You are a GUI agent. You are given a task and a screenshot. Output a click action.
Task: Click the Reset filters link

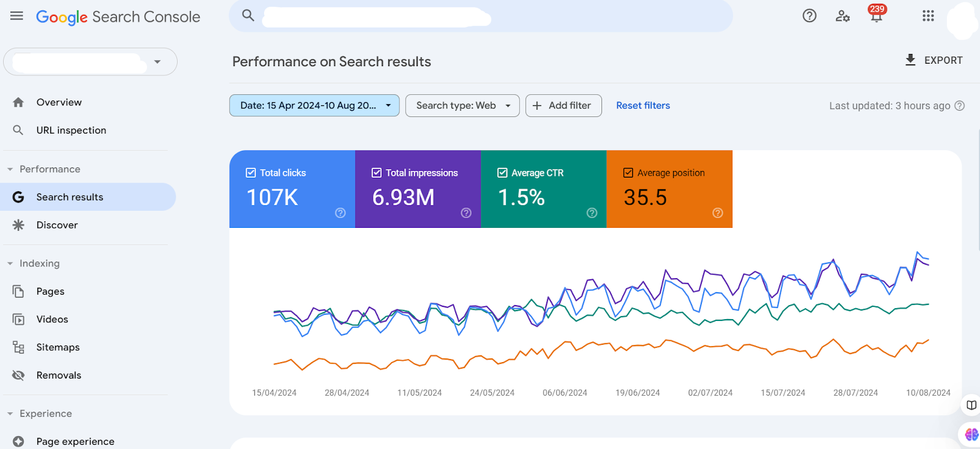tap(643, 105)
